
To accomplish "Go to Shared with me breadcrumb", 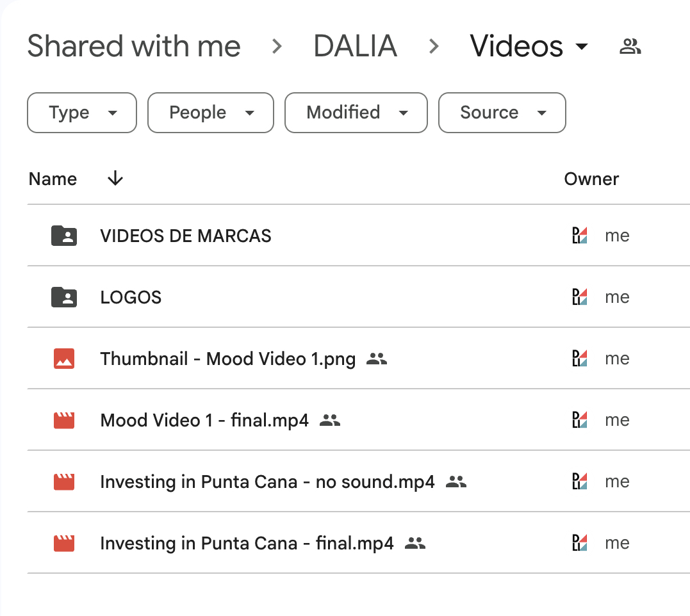I will (134, 46).
